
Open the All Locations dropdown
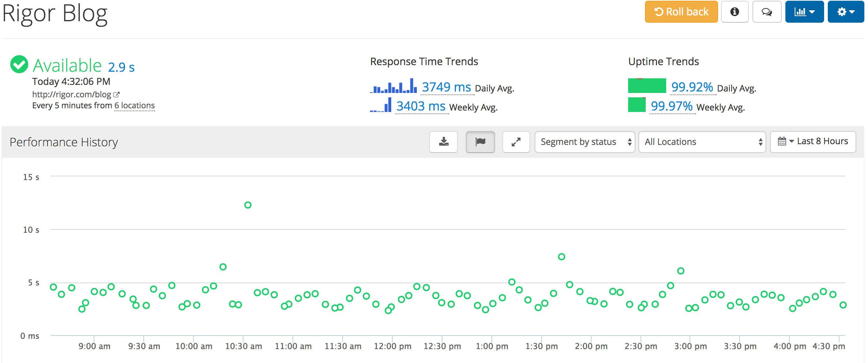click(702, 142)
